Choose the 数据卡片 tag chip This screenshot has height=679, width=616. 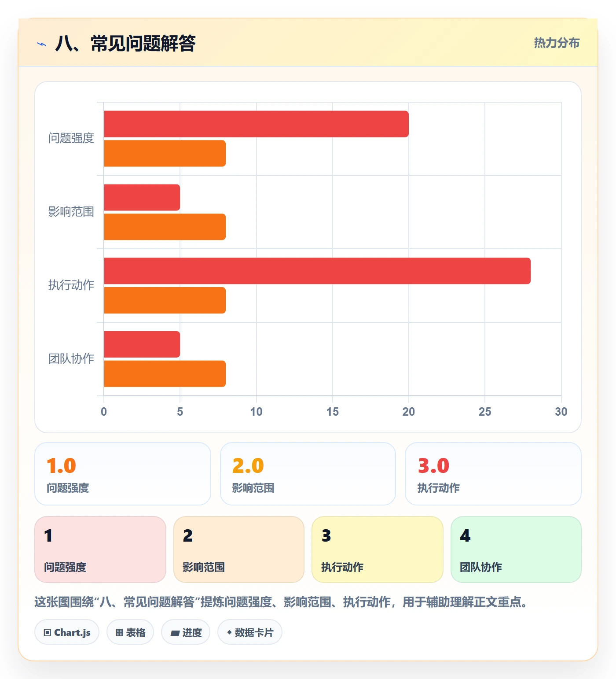click(250, 632)
